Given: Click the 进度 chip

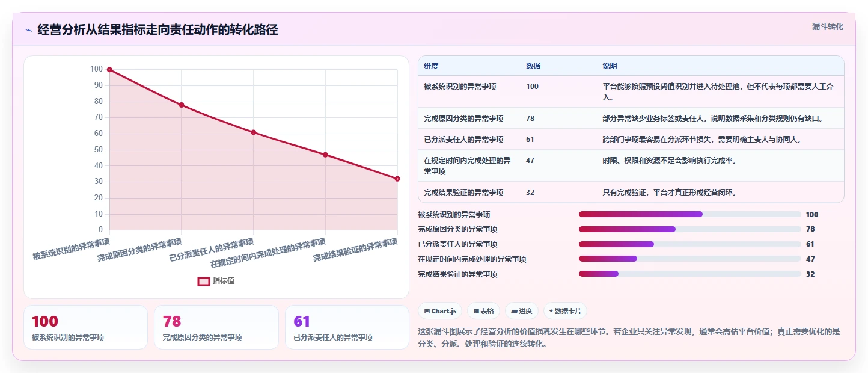Looking at the screenshot, I should point(522,311).
